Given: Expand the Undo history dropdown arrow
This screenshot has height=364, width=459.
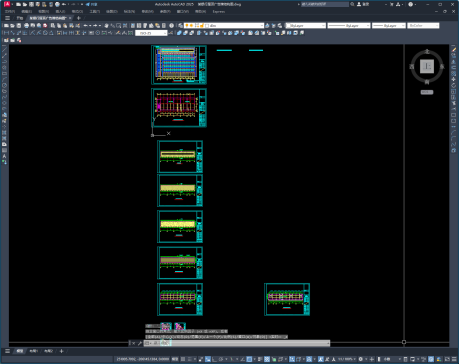Looking at the screenshot, I should coord(90,26).
